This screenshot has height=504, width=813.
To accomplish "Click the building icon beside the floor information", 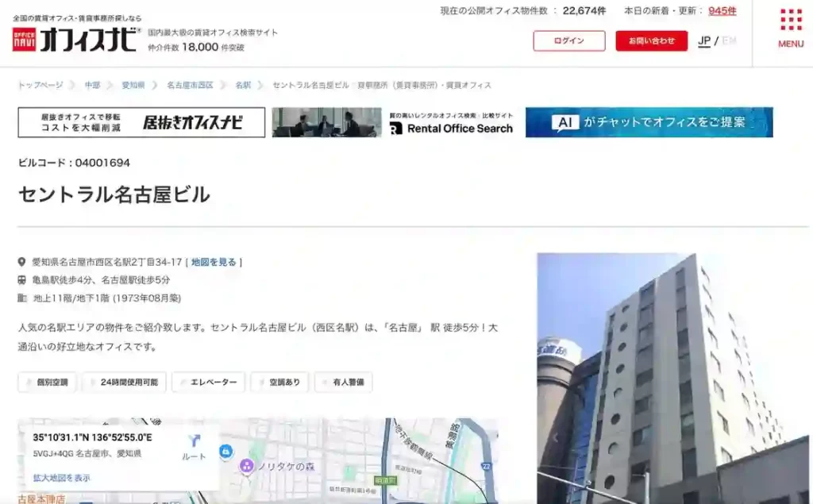I will (x=21, y=299).
